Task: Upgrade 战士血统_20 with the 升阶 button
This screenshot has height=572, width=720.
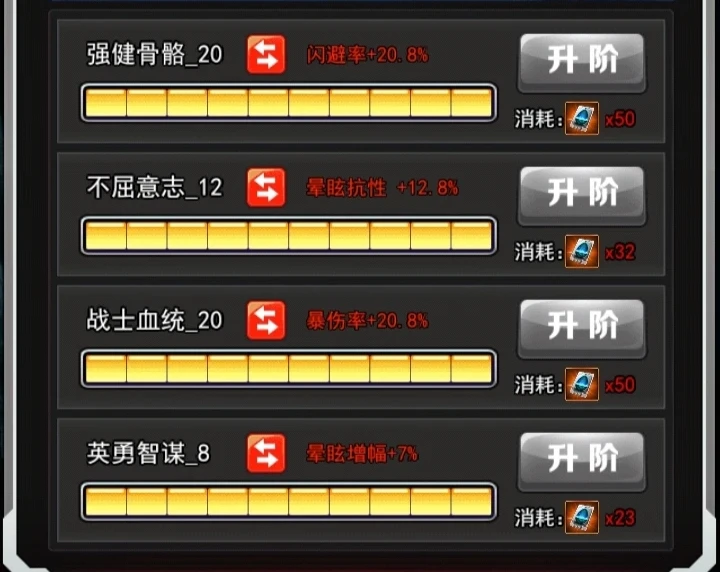Action: (x=582, y=327)
